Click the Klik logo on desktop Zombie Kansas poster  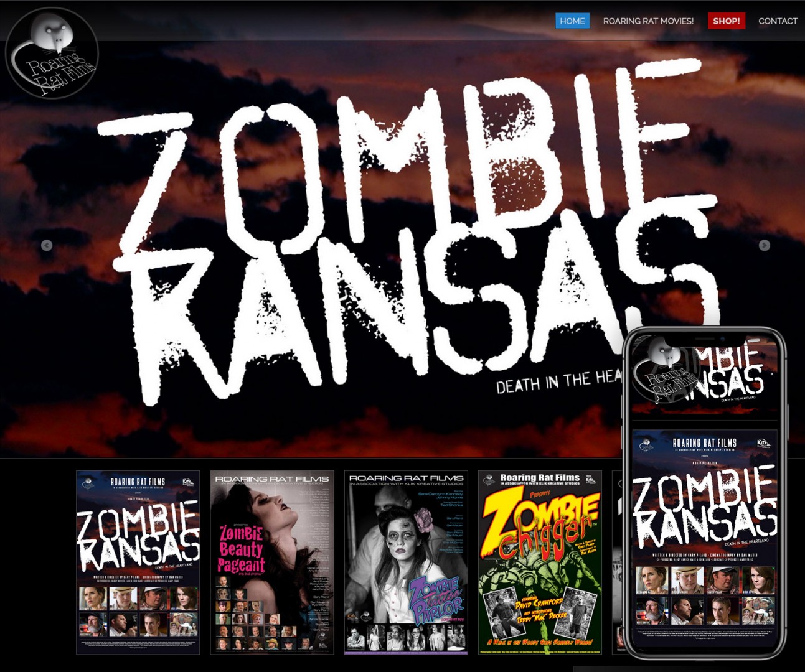pyautogui.click(x=188, y=482)
